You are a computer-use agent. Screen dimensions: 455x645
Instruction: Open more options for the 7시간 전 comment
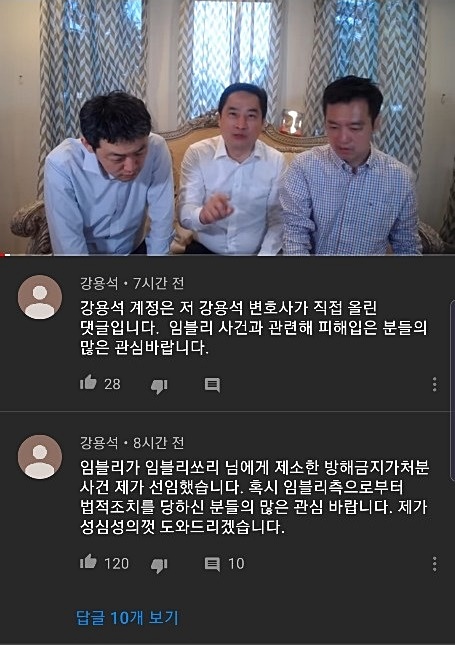(434, 384)
